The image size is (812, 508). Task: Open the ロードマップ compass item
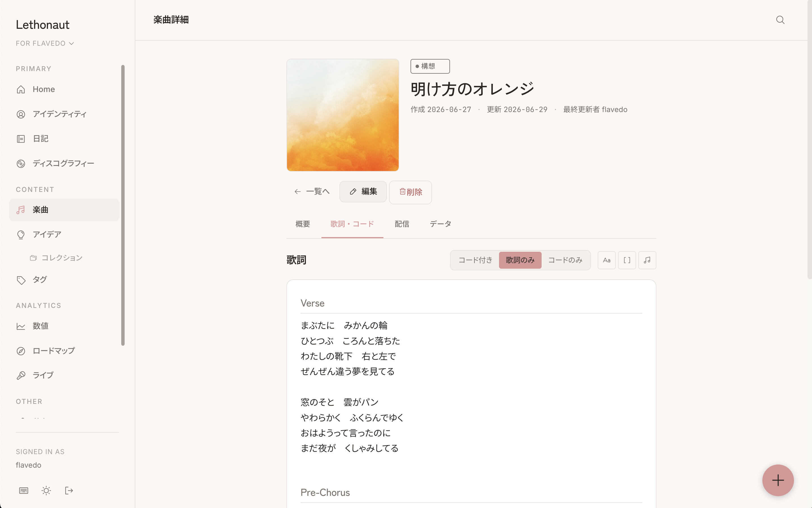tap(64, 351)
